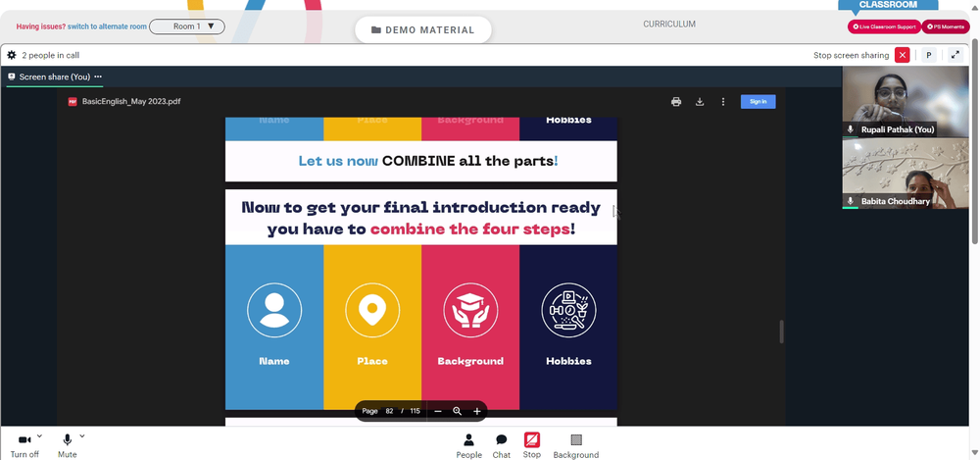Click the PS Moments button
Screen dimensions: 980x460
pos(946,26)
